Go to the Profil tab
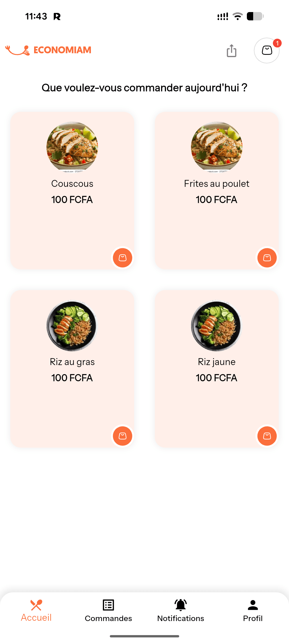The width and height of the screenshot is (289, 644). point(253,611)
